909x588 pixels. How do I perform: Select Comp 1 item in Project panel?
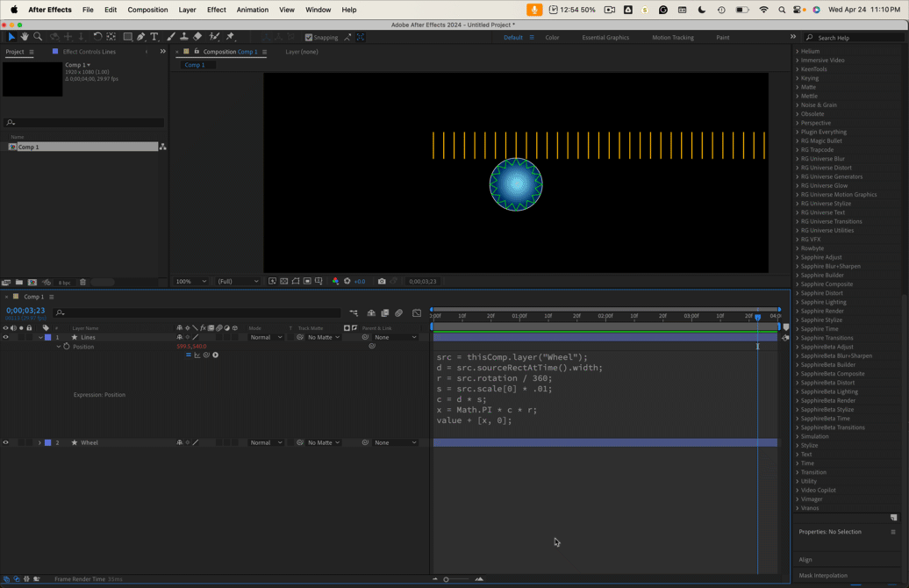pos(82,147)
